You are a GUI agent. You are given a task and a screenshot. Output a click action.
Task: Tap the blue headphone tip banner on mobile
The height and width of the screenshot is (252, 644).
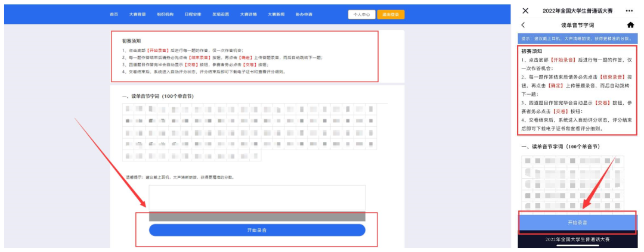pos(577,38)
